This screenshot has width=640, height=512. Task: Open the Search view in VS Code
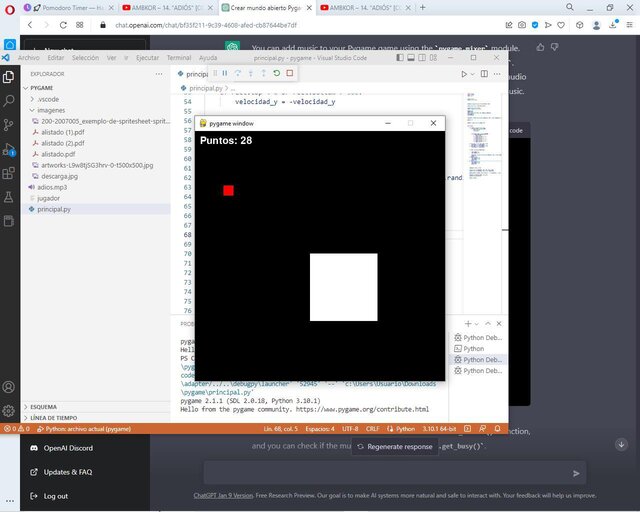8,101
